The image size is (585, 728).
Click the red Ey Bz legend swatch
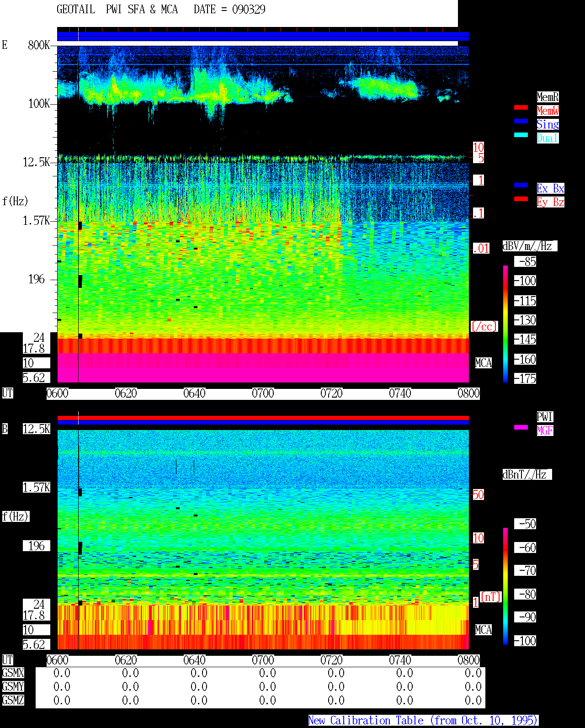pyautogui.click(x=521, y=199)
